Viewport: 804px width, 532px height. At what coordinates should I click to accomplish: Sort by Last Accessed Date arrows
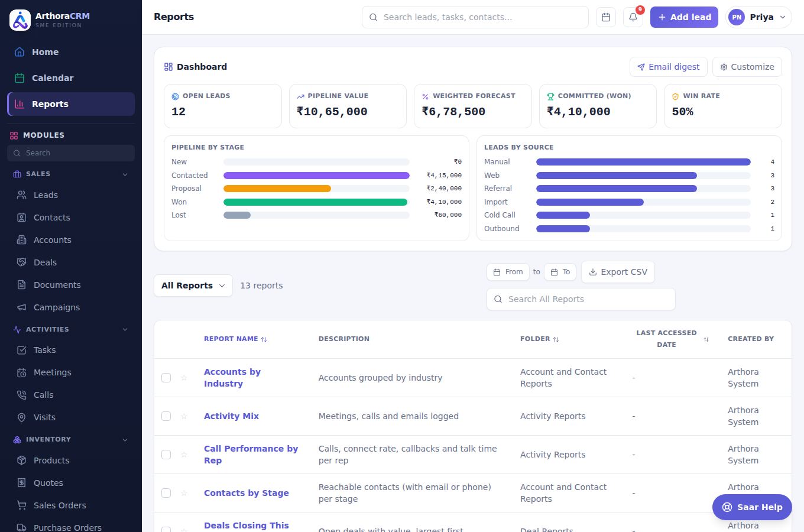706,339
